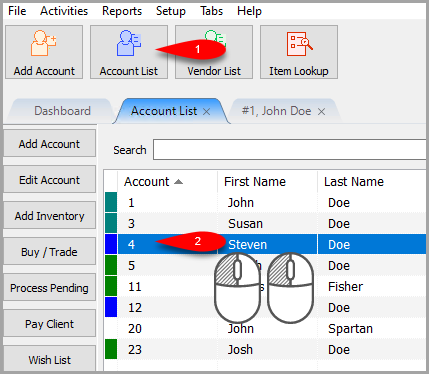The width and height of the screenshot is (429, 374).
Task: Close the #1, John Doe tab
Action: click(x=321, y=112)
